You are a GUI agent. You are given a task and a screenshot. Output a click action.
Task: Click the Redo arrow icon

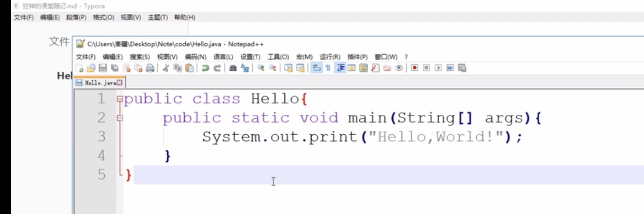coord(217,68)
